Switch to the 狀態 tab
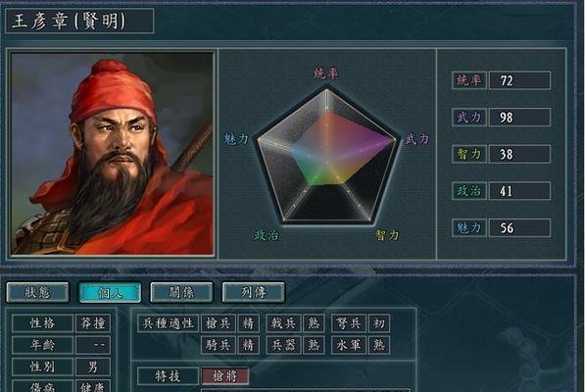Image resolution: width=585 pixels, height=392 pixels. point(37,292)
